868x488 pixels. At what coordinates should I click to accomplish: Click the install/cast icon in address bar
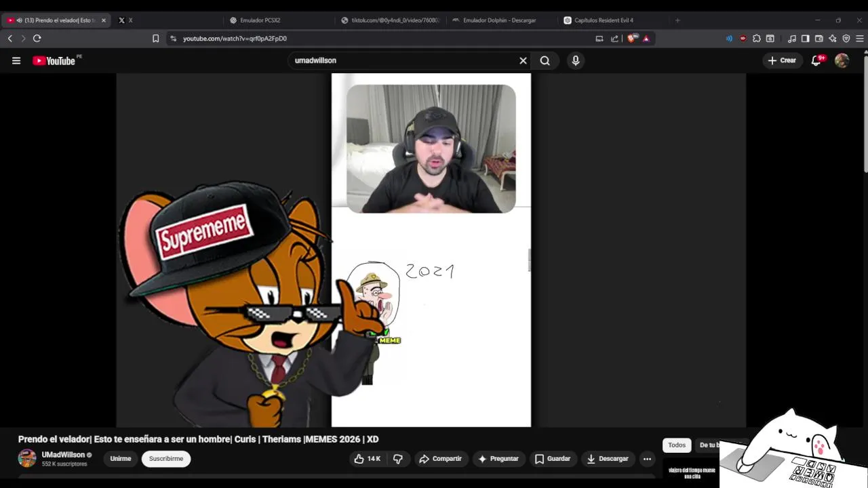click(599, 39)
